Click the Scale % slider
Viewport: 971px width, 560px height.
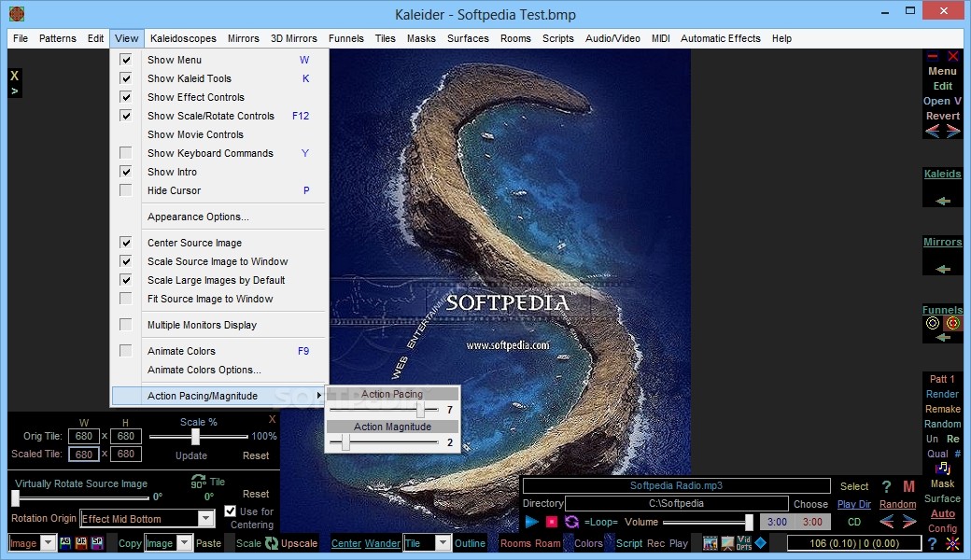point(198,437)
